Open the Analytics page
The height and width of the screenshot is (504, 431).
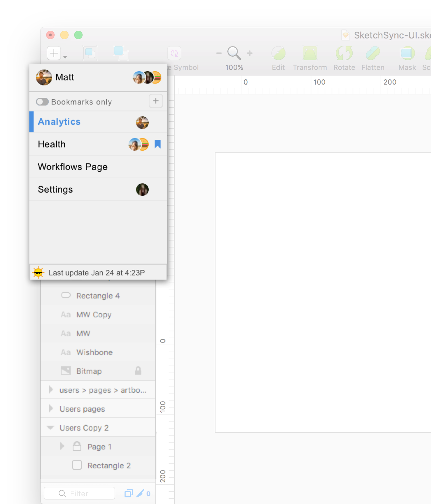tap(59, 122)
